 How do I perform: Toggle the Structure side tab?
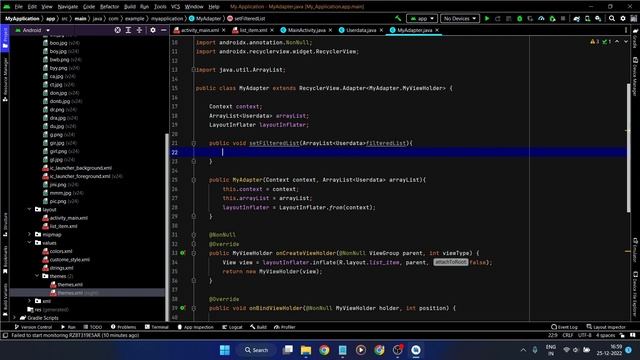click(x=5, y=224)
